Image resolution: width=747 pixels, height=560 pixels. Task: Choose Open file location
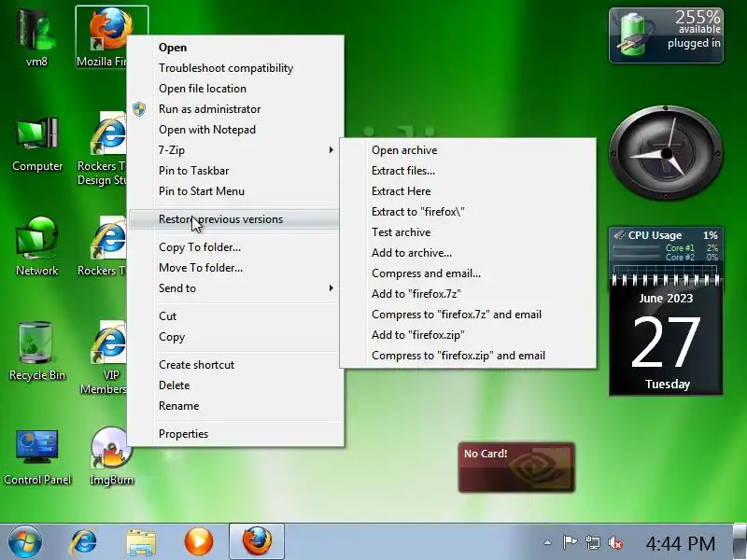pyautogui.click(x=236, y=89)
